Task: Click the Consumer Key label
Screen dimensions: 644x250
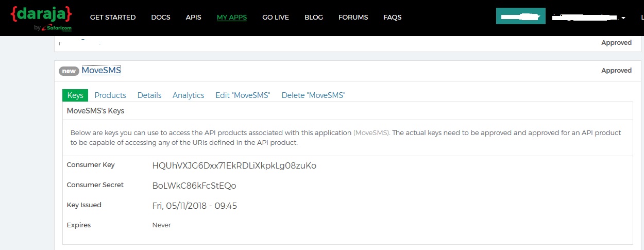Action: coord(91,165)
